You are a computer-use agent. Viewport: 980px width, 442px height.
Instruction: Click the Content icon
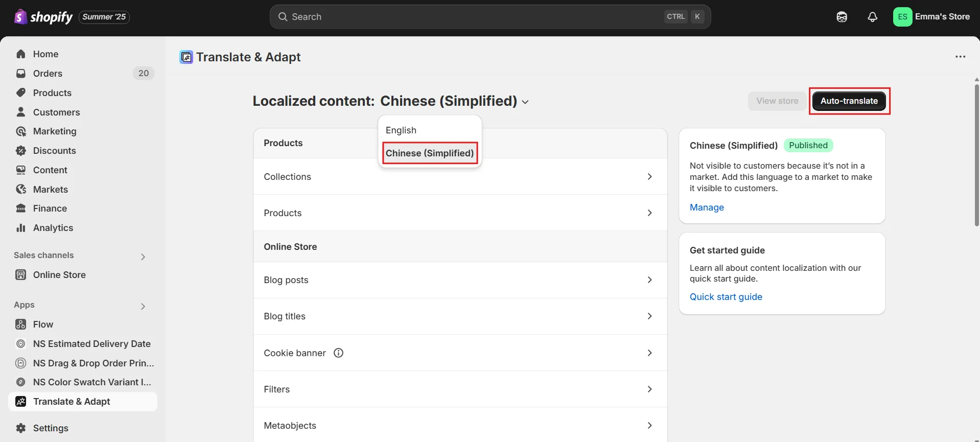[21, 170]
